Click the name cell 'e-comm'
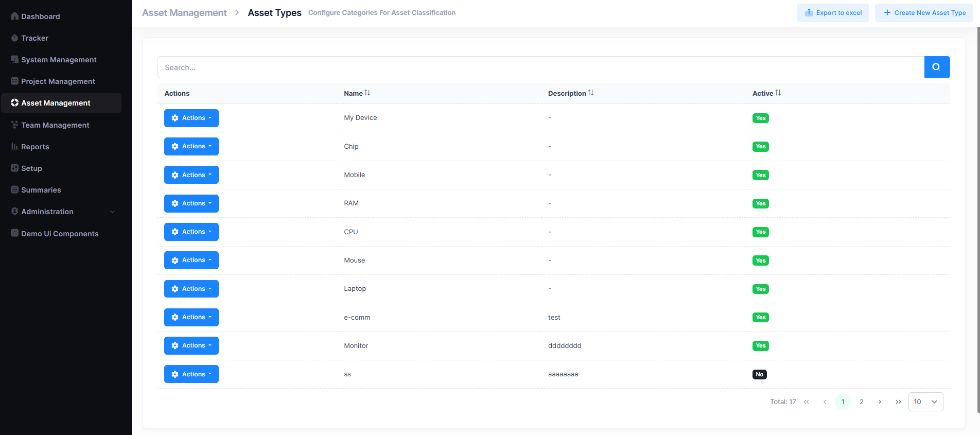Image resolution: width=980 pixels, height=435 pixels. [x=357, y=318]
